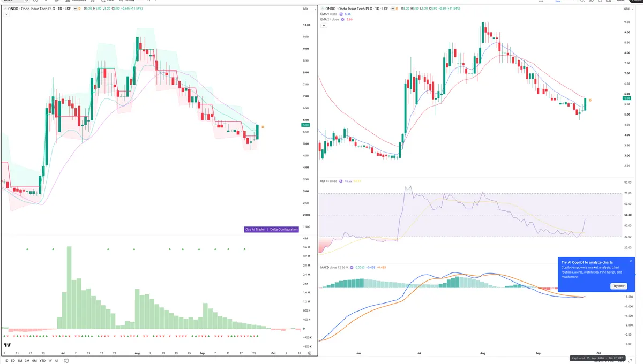Select the EMA 21 close legend label
Image resolution: width=643 pixels, height=364 pixels.
[x=330, y=19]
